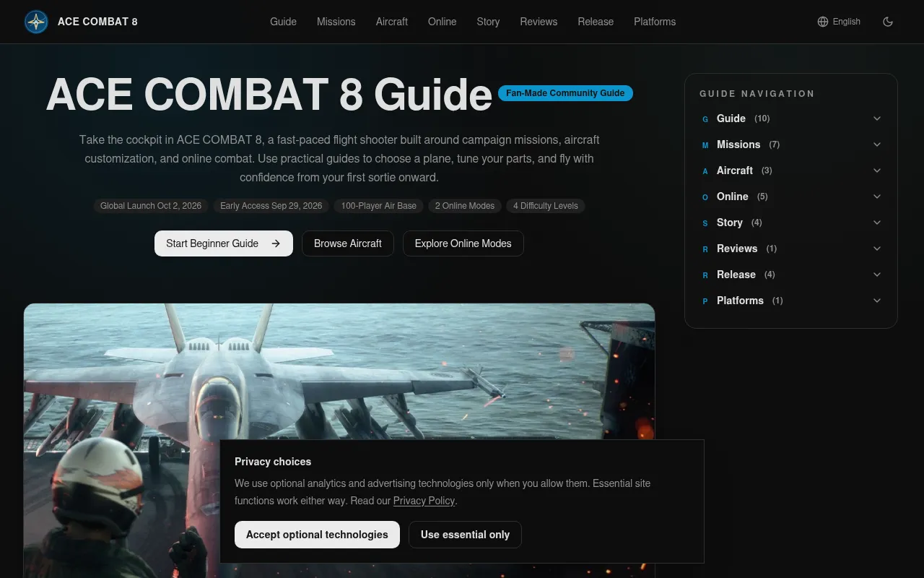Screen dimensions: 924x578
Task: Expand the Guide section chevron in sidebar
Action: (877, 118)
